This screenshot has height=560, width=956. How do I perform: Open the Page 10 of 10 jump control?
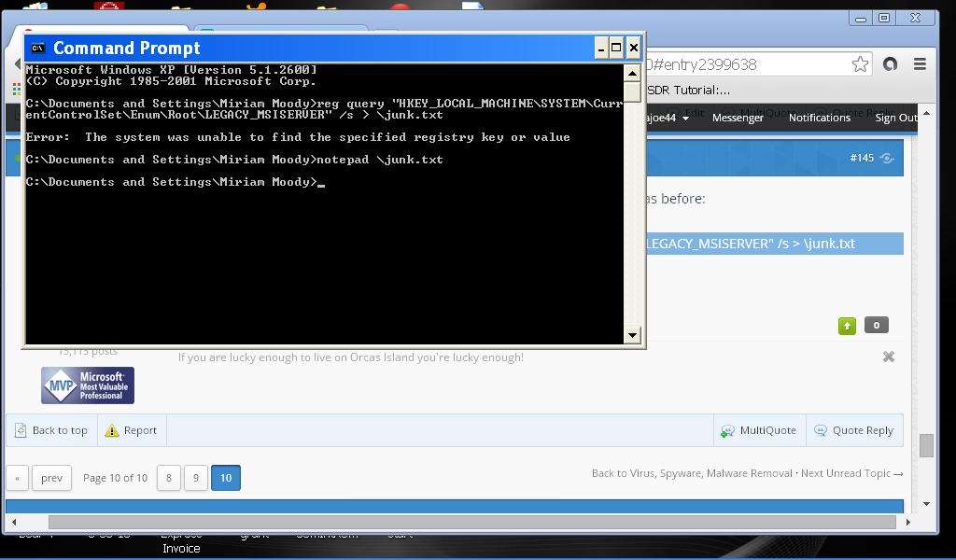115,478
